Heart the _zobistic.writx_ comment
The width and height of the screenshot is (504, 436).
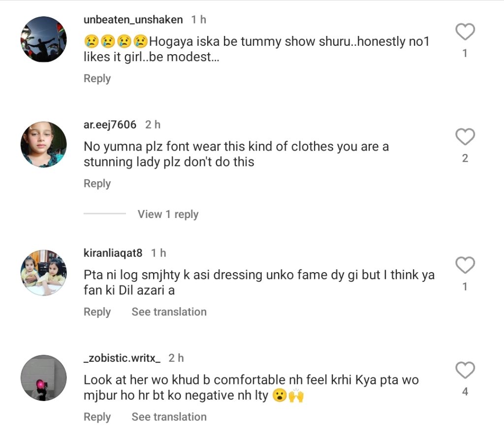pos(465,371)
